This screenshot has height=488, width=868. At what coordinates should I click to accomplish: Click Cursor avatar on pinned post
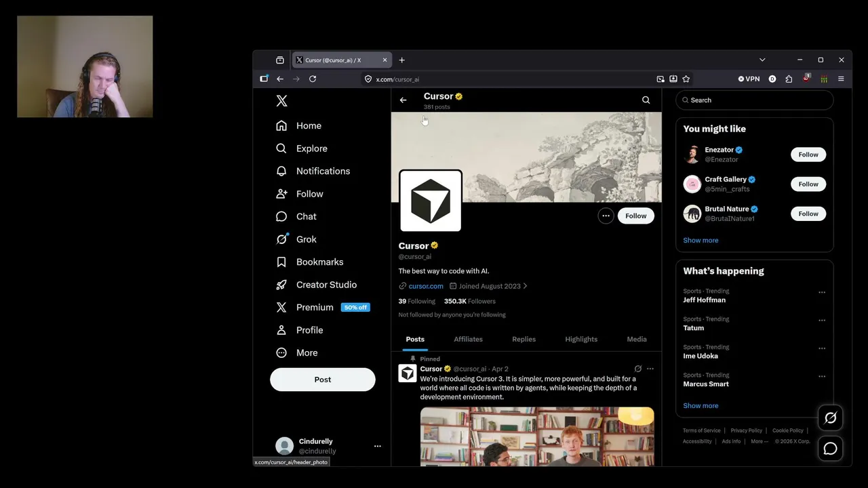click(408, 373)
